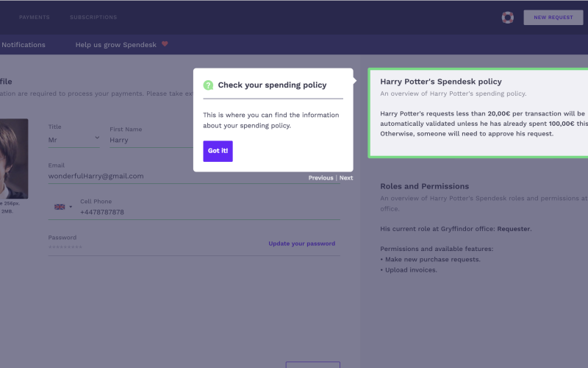Click Update your password link

click(x=302, y=244)
